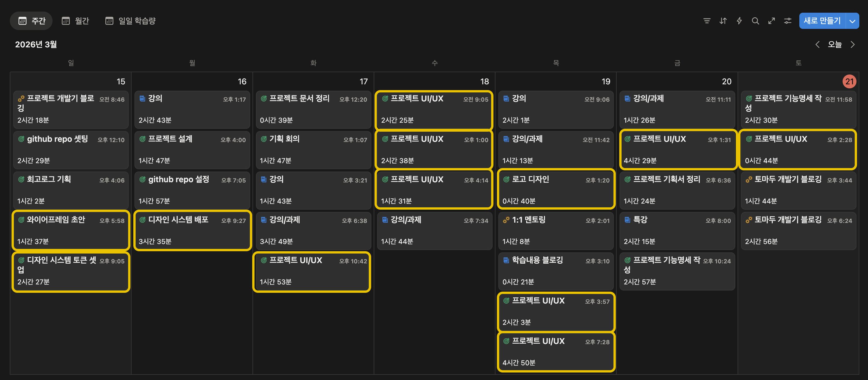Click the sort arrows icon
The width and height of the screenshot is (868, 380).
click(x=723, y=21)
